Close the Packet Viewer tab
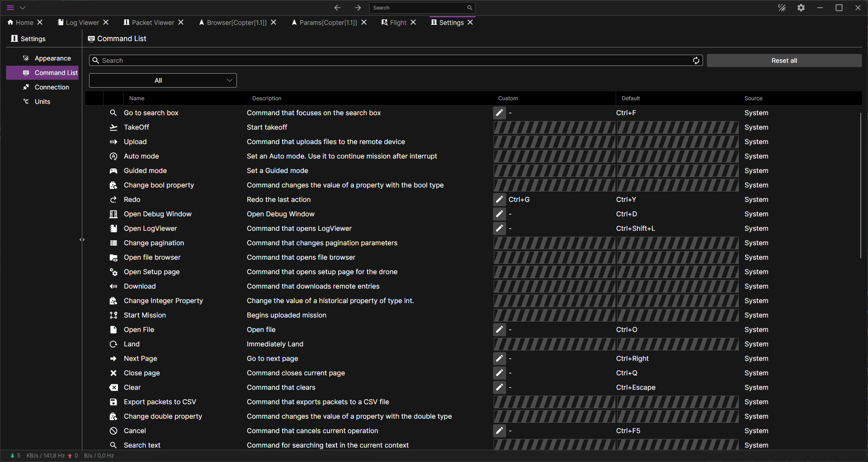Screen dimensions: 868x462 point(181,23)
